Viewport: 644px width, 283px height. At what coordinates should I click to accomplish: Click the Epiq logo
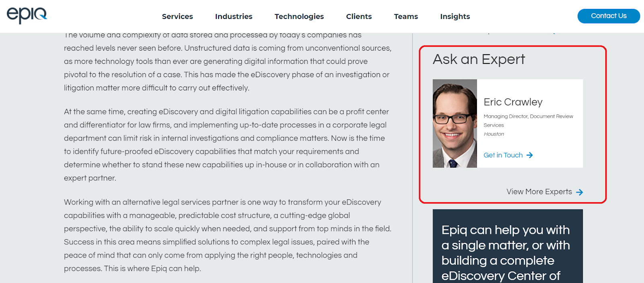pyautogui.click(x=27, y=15)
